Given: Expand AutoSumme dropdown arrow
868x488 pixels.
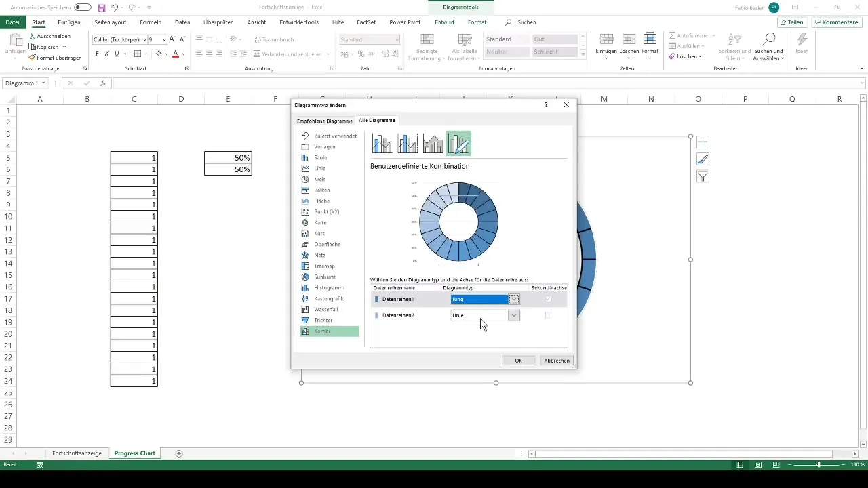Looking at the screenshot, I should [x=714, y=35].
